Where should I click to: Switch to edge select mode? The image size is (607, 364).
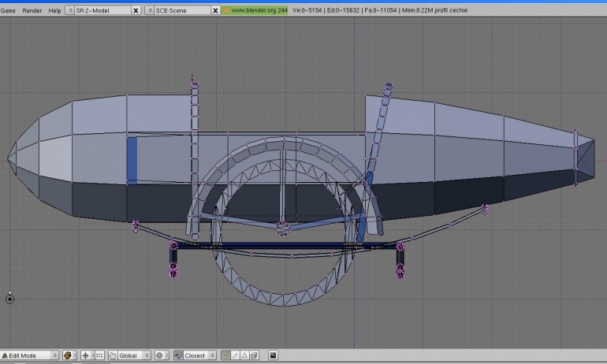(235, 355)
